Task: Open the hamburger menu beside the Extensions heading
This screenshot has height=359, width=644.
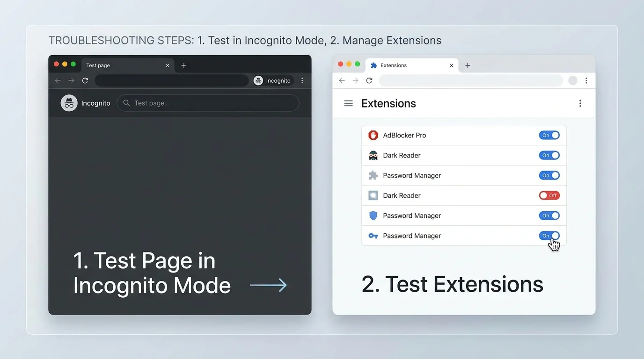Action: click(x=348, y=103)
